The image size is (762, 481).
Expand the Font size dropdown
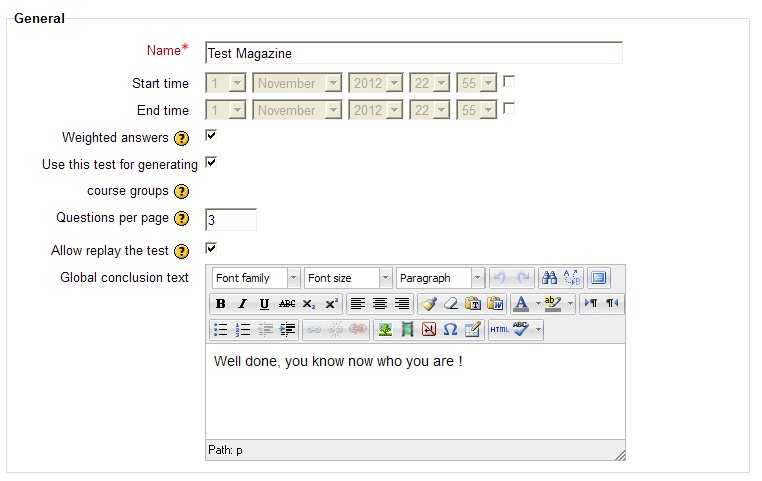point(348,278)
